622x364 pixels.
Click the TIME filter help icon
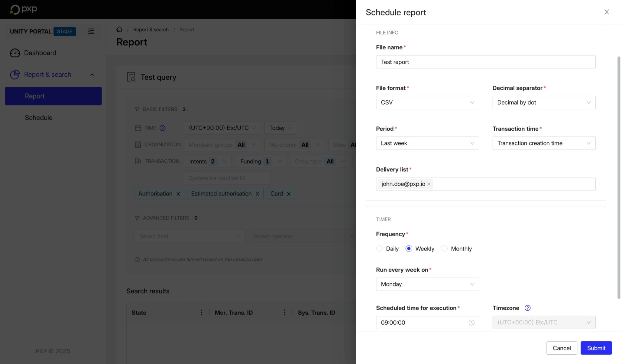163,128
